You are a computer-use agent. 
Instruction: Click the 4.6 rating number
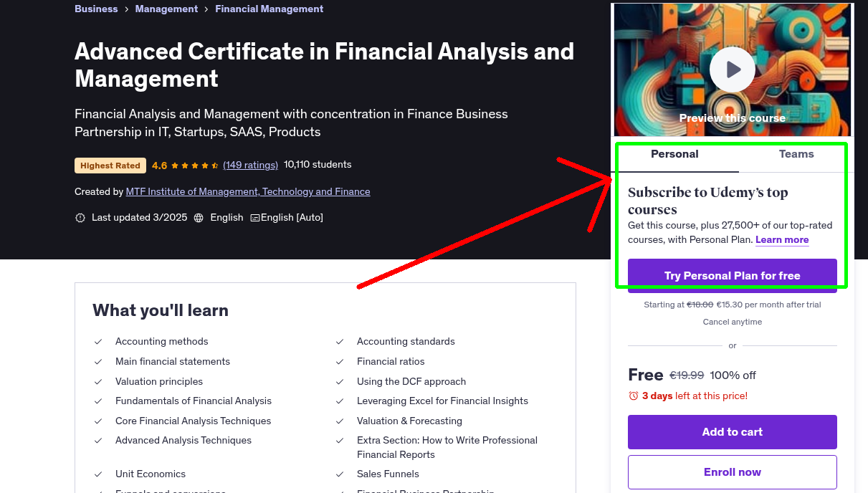(159, 166)
